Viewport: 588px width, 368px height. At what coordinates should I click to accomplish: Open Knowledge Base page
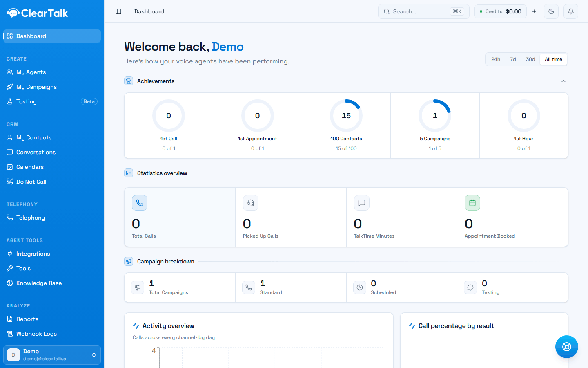(x=52, y=283)
